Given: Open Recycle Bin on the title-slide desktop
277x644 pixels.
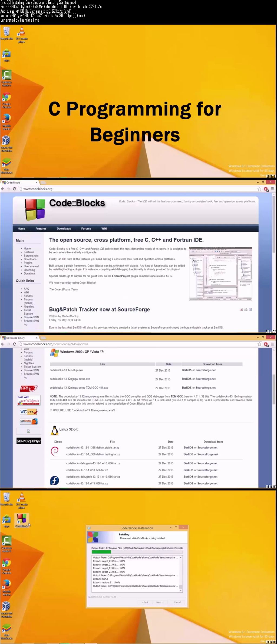Looking at the screenshot, I should (6, 33).
